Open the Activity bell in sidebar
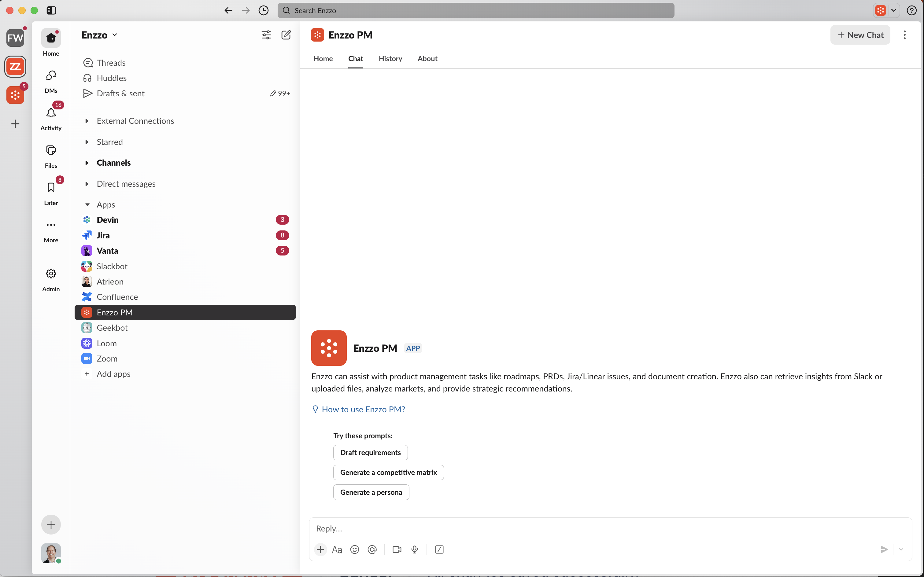924x577 pixels. tap(51, 114)
